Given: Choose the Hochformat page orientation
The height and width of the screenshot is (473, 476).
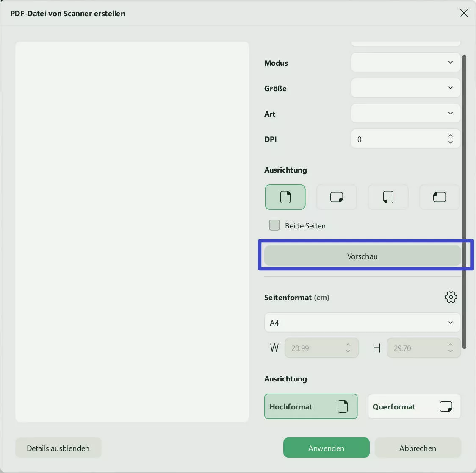Looking at the screenshot, I should [x=311, y=406].
